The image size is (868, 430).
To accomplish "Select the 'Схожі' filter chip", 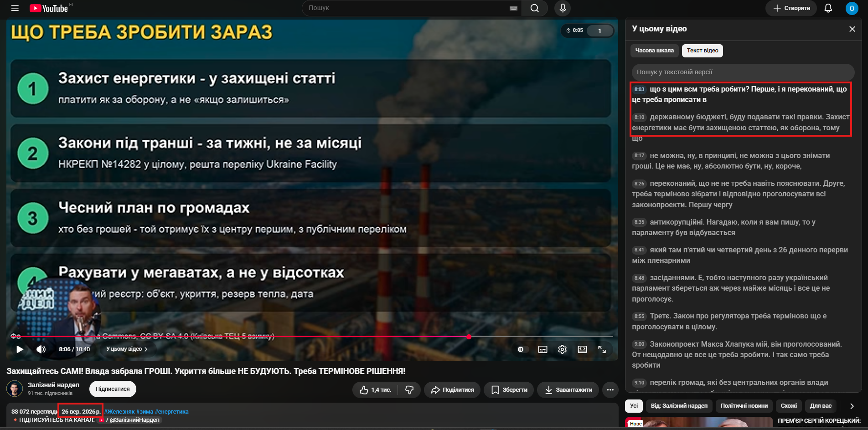I will (789, 406).
